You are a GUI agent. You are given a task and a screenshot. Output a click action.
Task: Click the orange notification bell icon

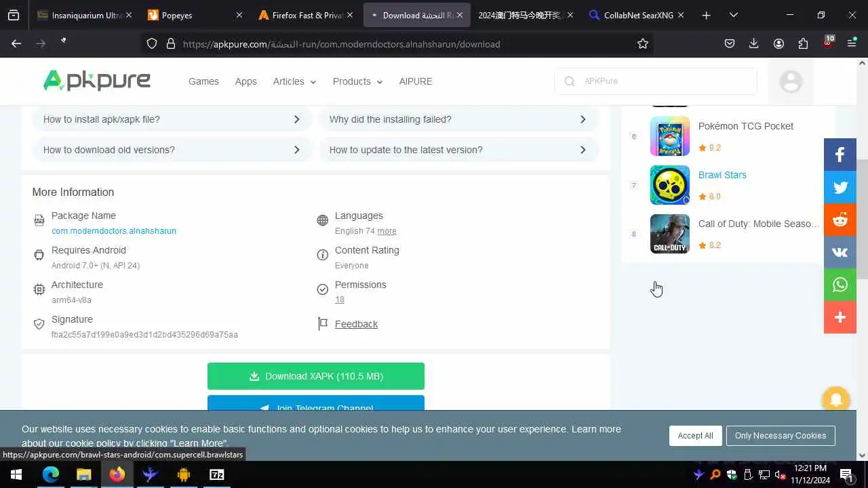[836, 399]
